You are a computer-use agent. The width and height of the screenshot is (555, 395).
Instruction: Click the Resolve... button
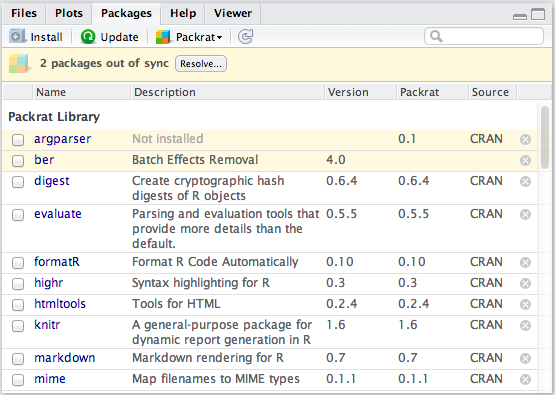tap(201, 64)
